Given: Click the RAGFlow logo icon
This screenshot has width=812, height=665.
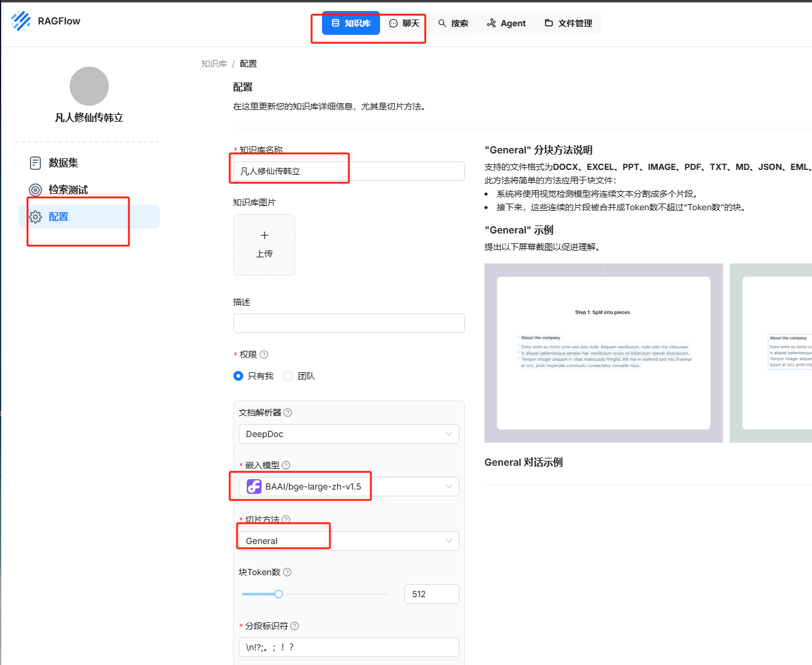Looking at the screenshot, I should [21, 21].
